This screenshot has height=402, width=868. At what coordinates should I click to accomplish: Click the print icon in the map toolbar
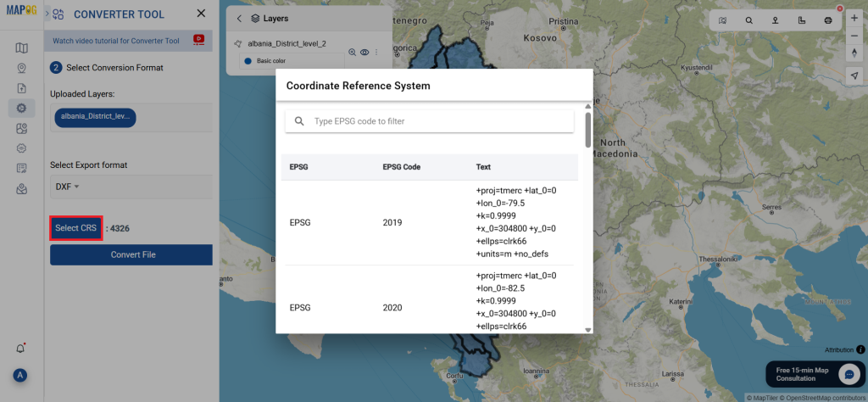coord(828,20)
